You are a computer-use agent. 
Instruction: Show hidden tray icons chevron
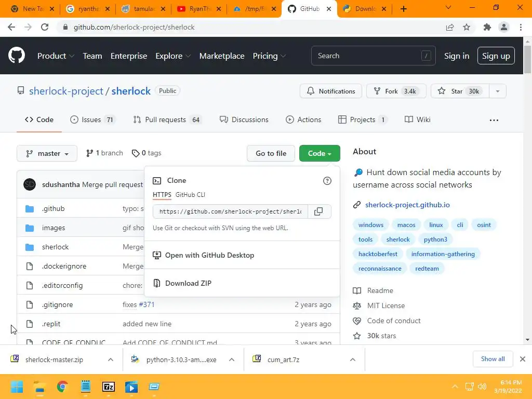click(x=455, y=387)
